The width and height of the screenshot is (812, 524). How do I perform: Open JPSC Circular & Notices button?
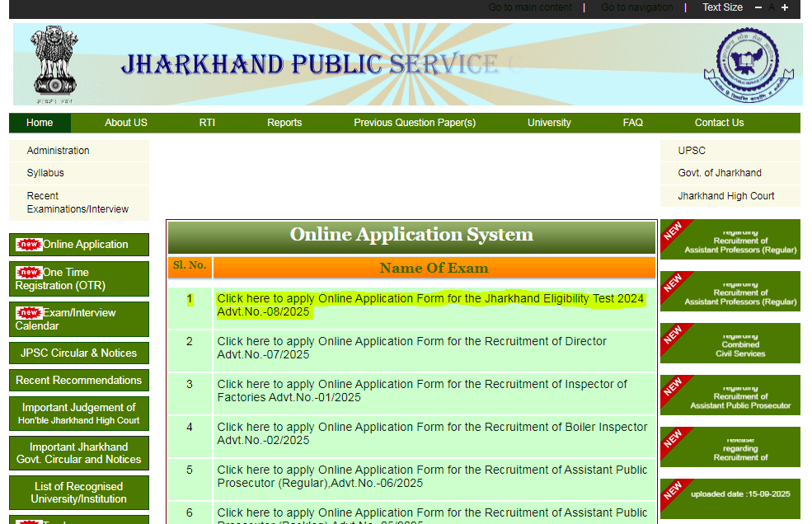coord(79,353)
